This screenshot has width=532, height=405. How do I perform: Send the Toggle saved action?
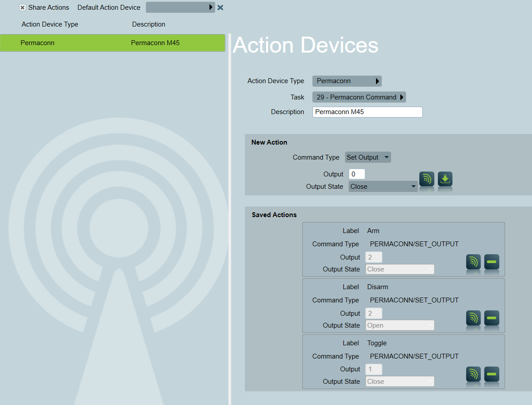click(474, 374)
